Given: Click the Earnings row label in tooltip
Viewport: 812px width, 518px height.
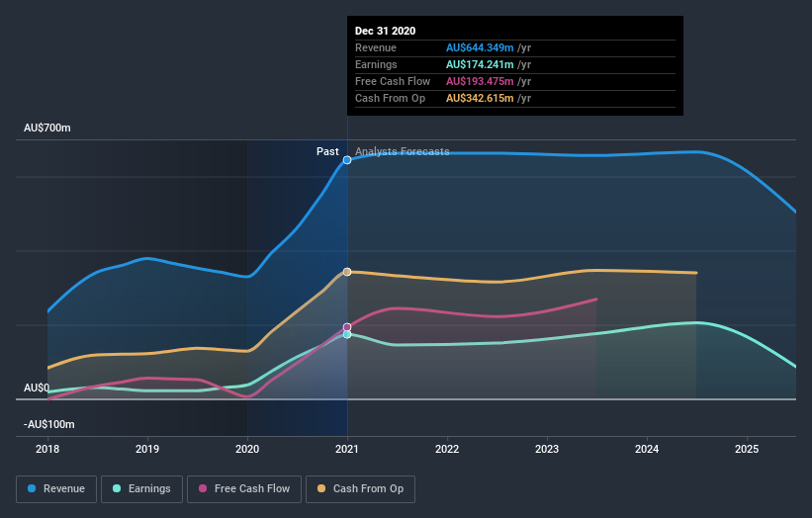Looking at the screenshot, I should (376, 64).
